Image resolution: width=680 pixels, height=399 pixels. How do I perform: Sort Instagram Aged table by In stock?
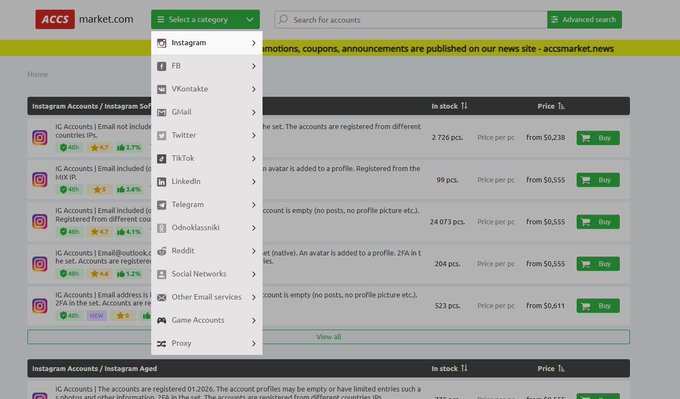[449, 368]
